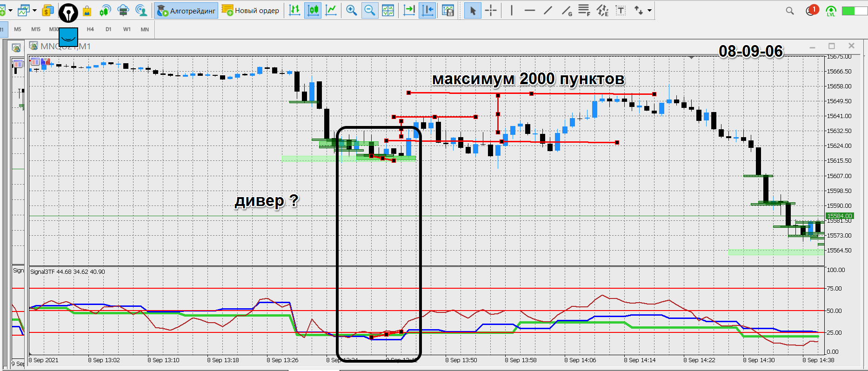Switch to the H4 timeframe
This screenshot has width=868, height=371.
point(90,29)
